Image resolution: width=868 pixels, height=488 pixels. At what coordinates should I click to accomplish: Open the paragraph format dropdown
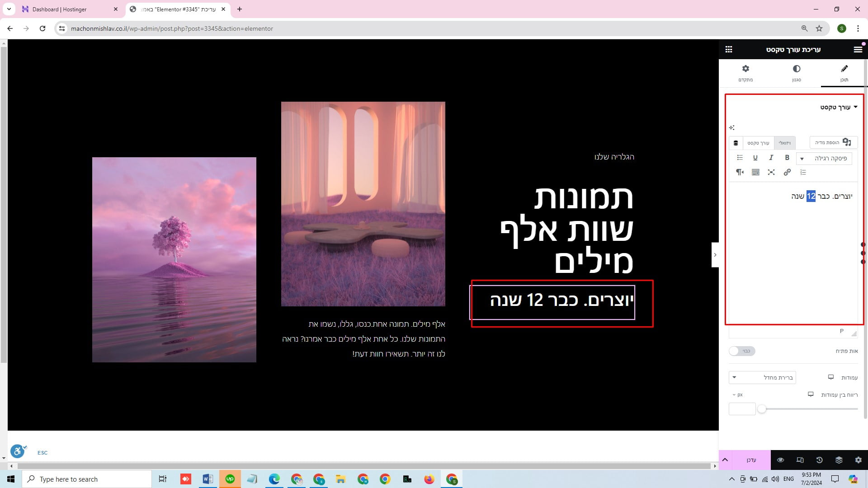825,158
